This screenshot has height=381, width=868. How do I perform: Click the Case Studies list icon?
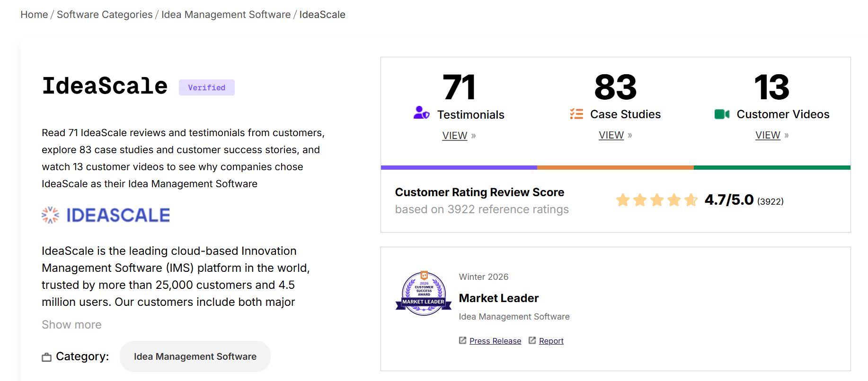coord(576,114)
